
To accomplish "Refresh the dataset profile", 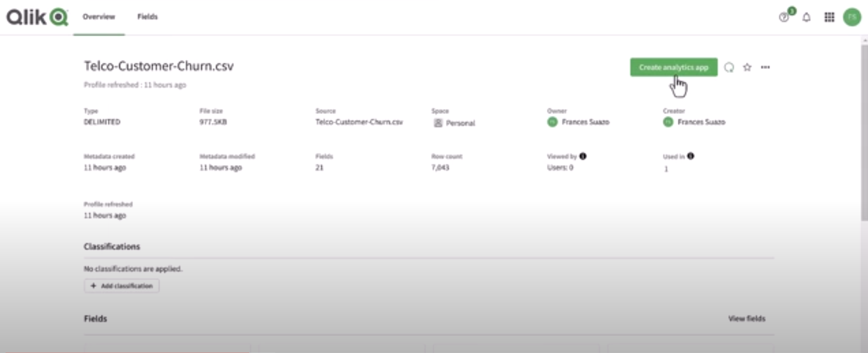I will 729,67.
